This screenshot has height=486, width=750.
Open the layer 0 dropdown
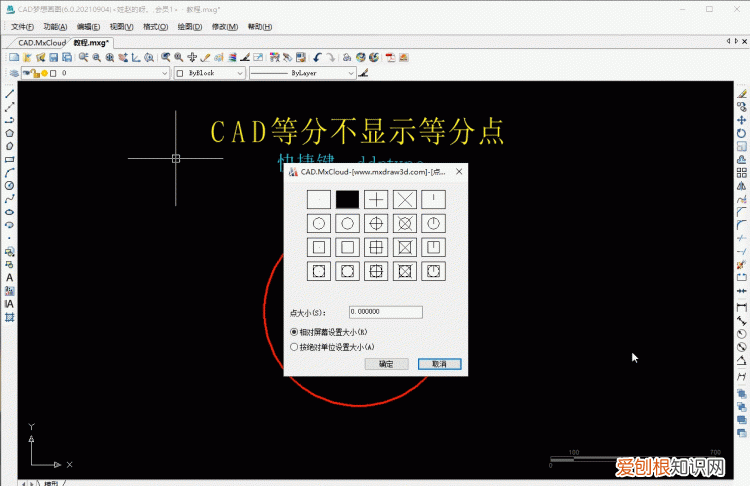(164, 73)
